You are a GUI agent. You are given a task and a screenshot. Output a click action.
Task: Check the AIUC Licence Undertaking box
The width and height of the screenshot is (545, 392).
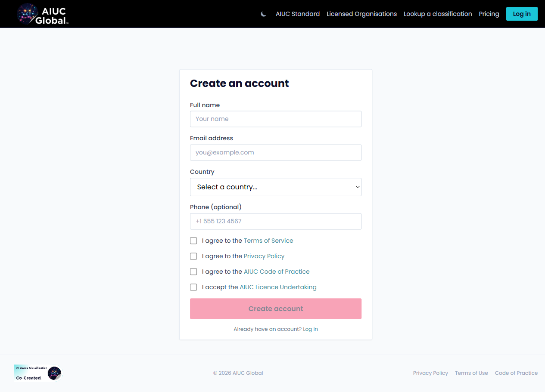(x=193, y=287)
